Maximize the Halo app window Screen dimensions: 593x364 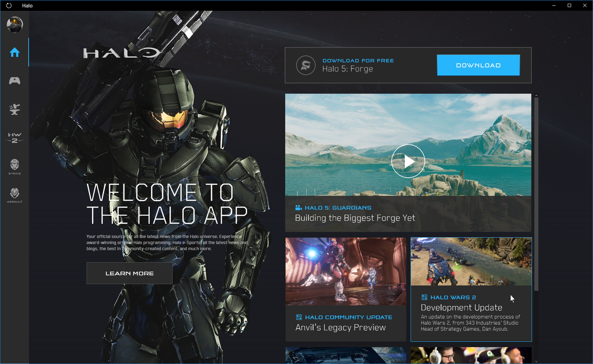(x=569, y=5)
